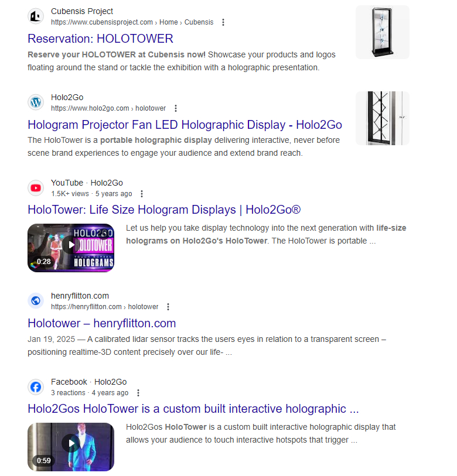Click the cubensisproject.com breadcrumb URL
The width and height of the screenshot is (457, 476).
(132, 22)
